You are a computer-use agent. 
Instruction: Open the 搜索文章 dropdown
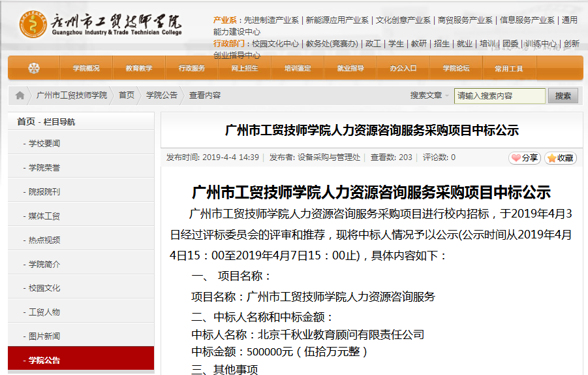pyautogui.click(x=429, y=95)
